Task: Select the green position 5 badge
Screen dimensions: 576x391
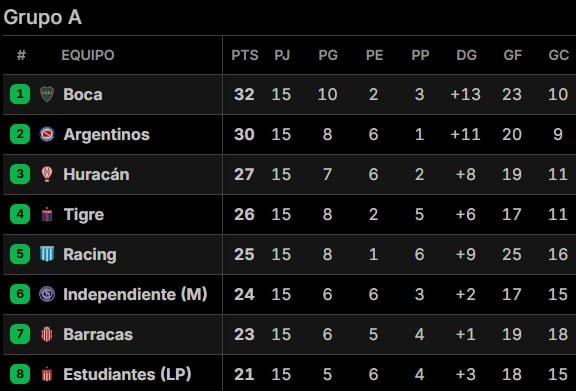Action: click(x=20, y=254)
